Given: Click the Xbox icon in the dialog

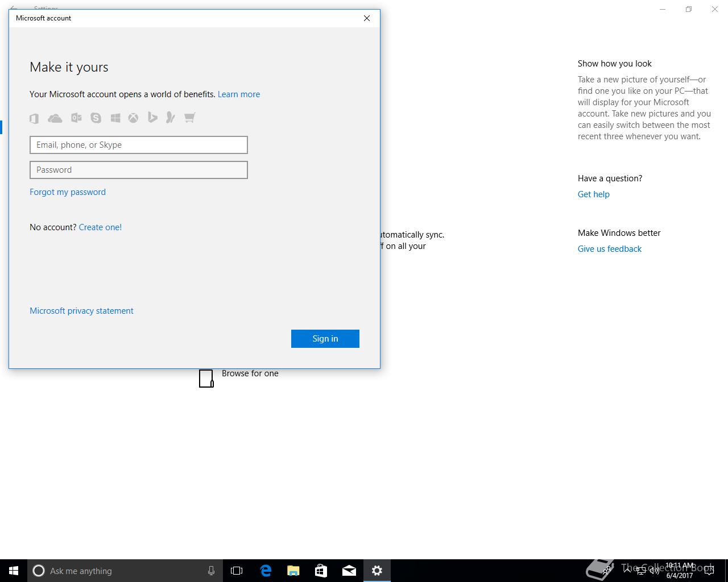Looking at the screenshot, I should (133, 118).
